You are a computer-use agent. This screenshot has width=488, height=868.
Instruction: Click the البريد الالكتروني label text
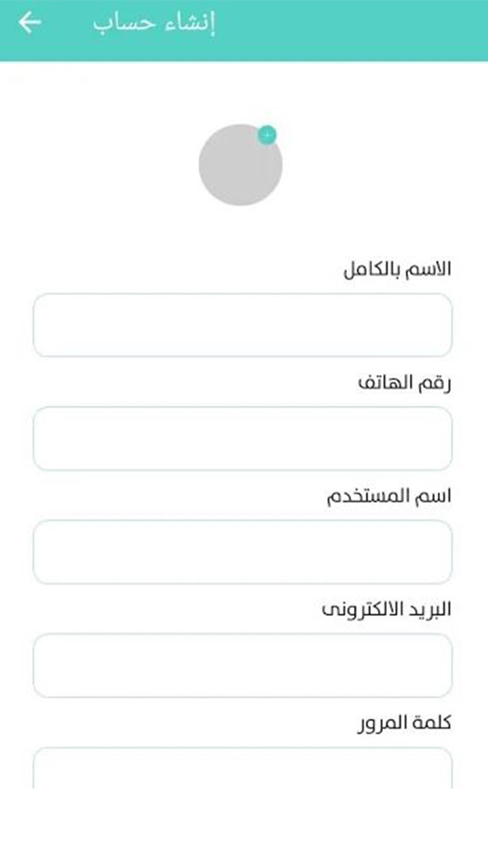(386, 609)
